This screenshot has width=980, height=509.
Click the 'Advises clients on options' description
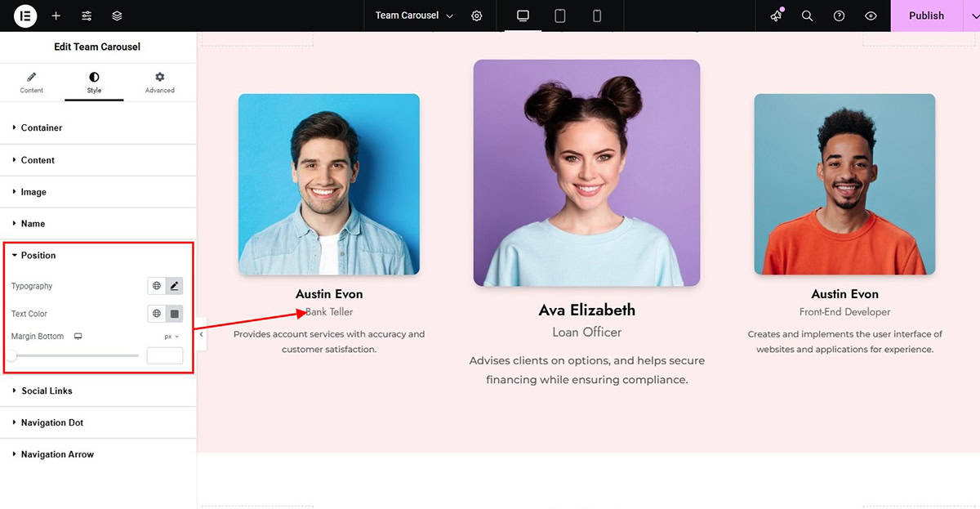tap(586, 370)
